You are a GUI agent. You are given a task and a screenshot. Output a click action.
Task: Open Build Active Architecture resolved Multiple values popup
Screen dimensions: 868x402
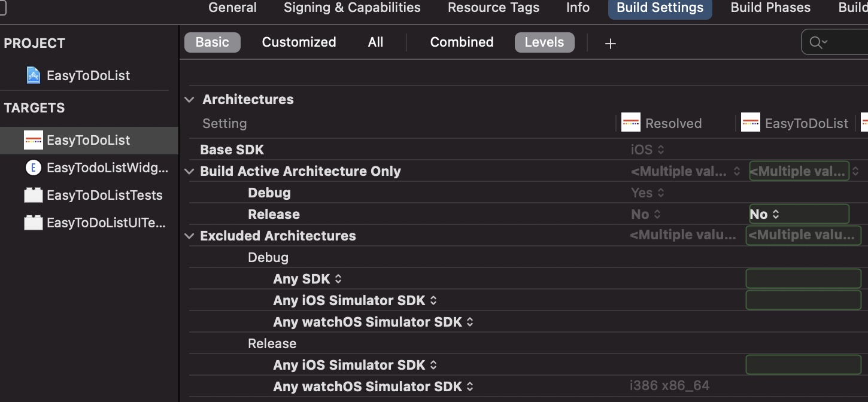(686, 171)
